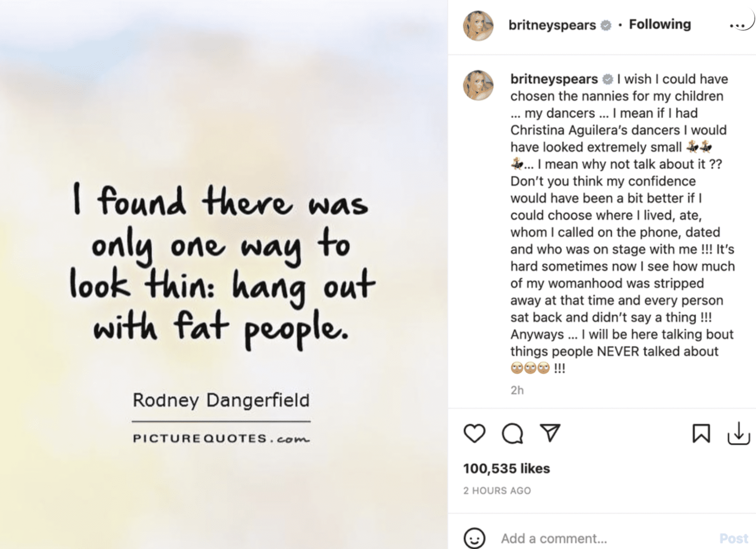Open the permalink via the 2 HOURS AGO timestamp
Screen dimensions: 756x549
[x=497, y=491]
